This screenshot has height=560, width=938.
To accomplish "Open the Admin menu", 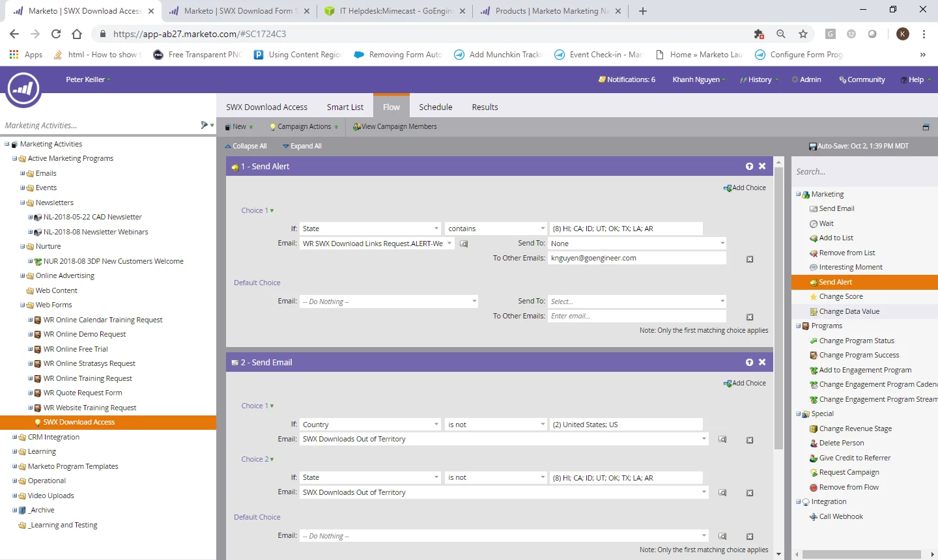I will tap(806, 79).
